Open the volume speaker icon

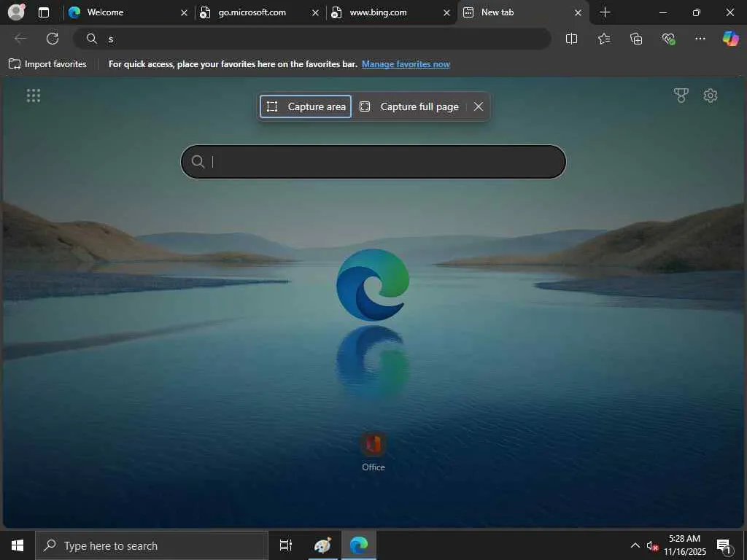(652, 545)
